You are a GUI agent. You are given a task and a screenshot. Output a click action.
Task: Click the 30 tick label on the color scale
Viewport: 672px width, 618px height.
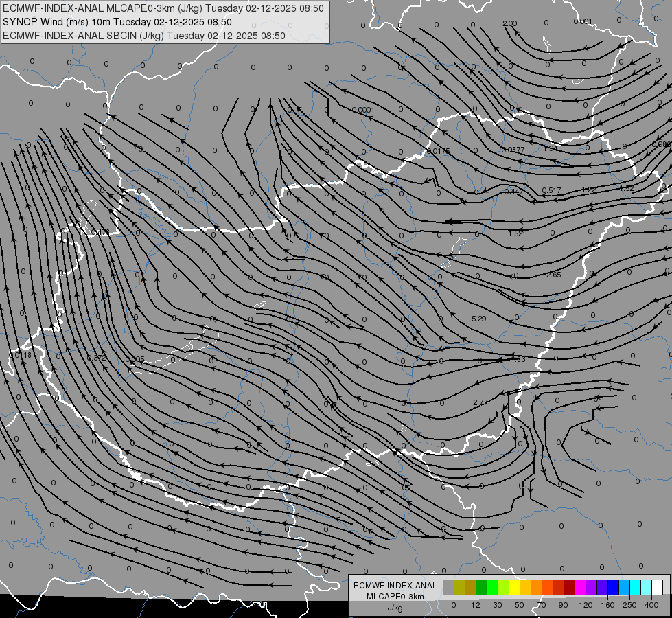coord(498,605)
